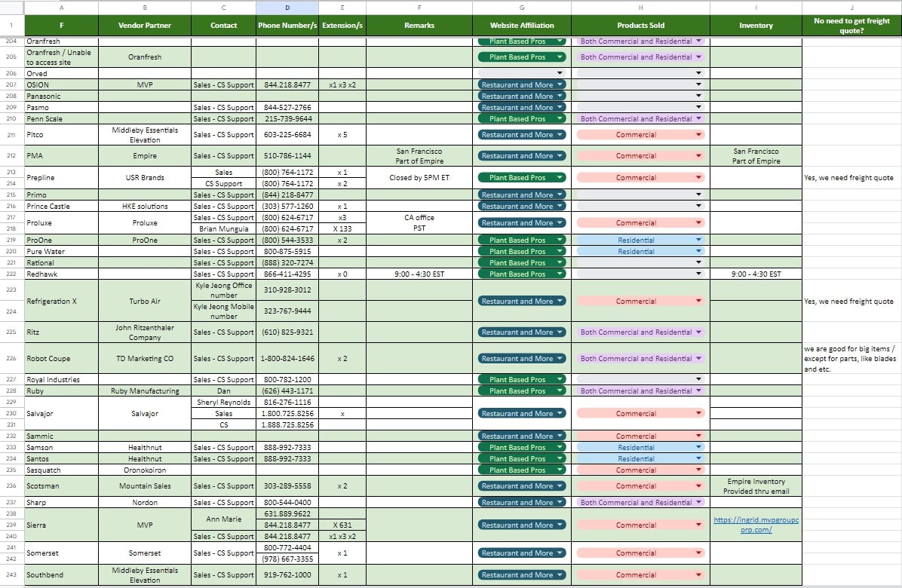Click the Products Sold header cell
The width and height of the screenshot is (902, 588).
(x=640, y=26)
